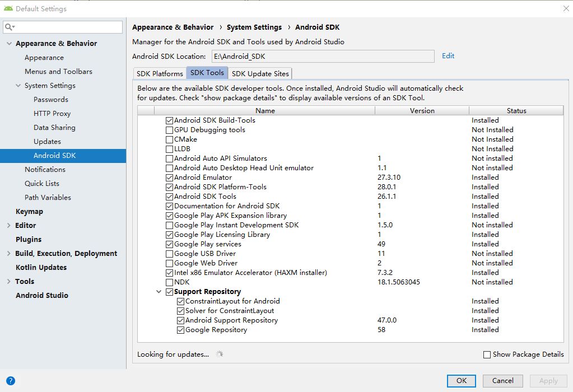Click the OK button
This screenshot has height=392, width=573.
click(x=461, y=381)
